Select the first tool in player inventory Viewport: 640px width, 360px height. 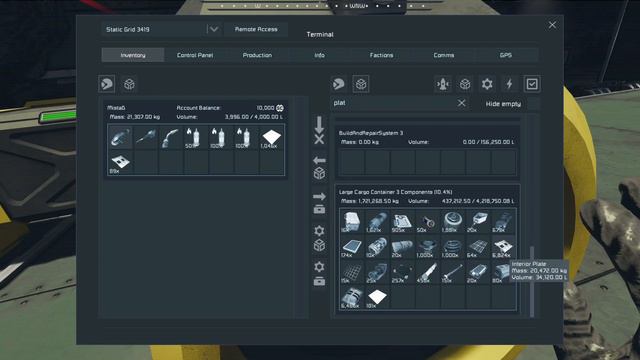[120, 138]
